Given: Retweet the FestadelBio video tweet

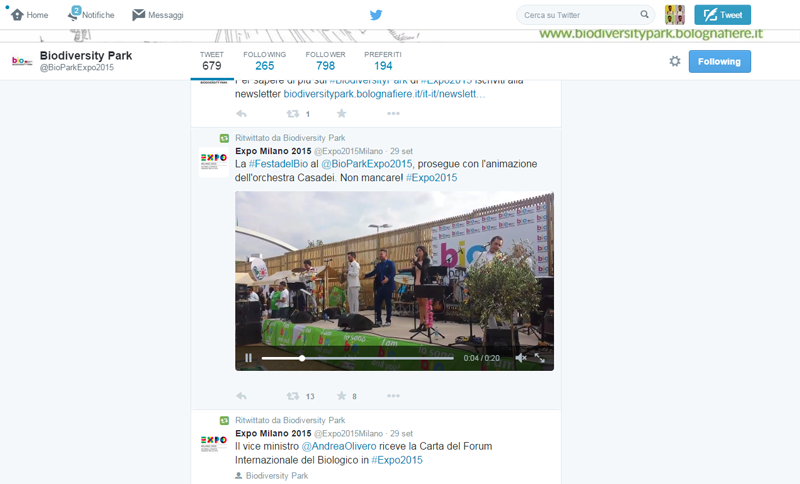Looking at the screenshot, I should point(293,396).
